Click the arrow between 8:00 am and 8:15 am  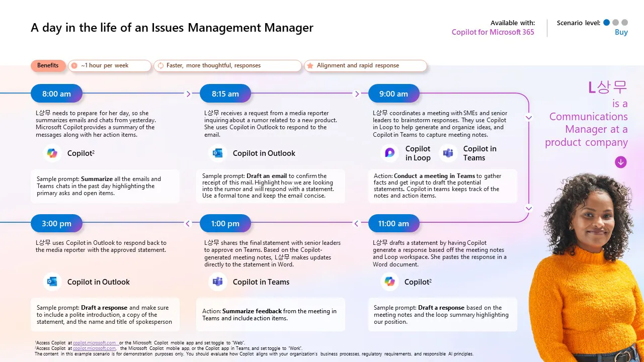[x=188, y=94]
